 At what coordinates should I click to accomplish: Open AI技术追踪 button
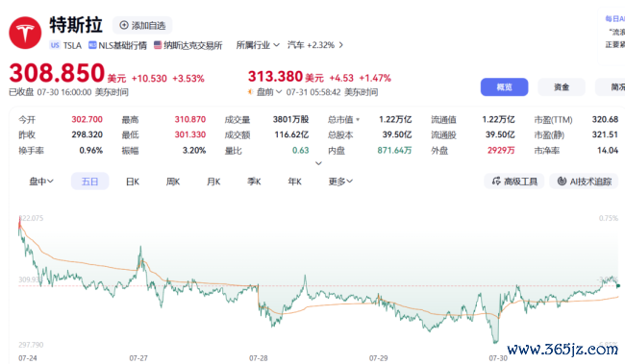coord(584,182)
